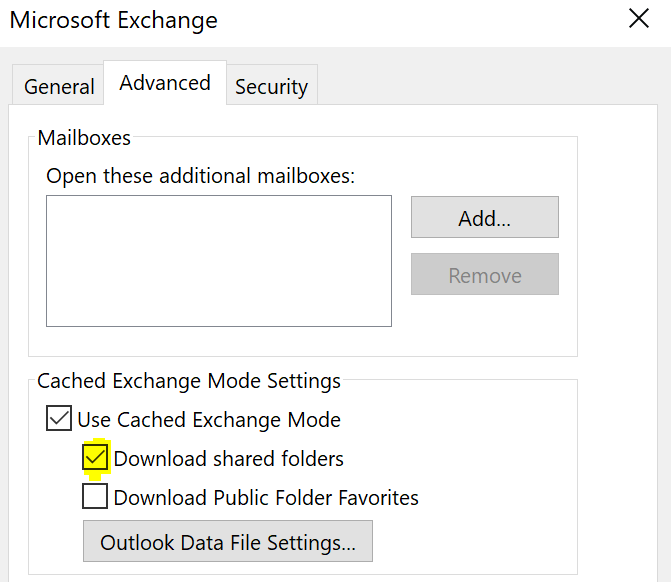Close the Microsoft Exchange dialog
The width and height of the screenshot is (671, 582).
[x=639, y=19]
